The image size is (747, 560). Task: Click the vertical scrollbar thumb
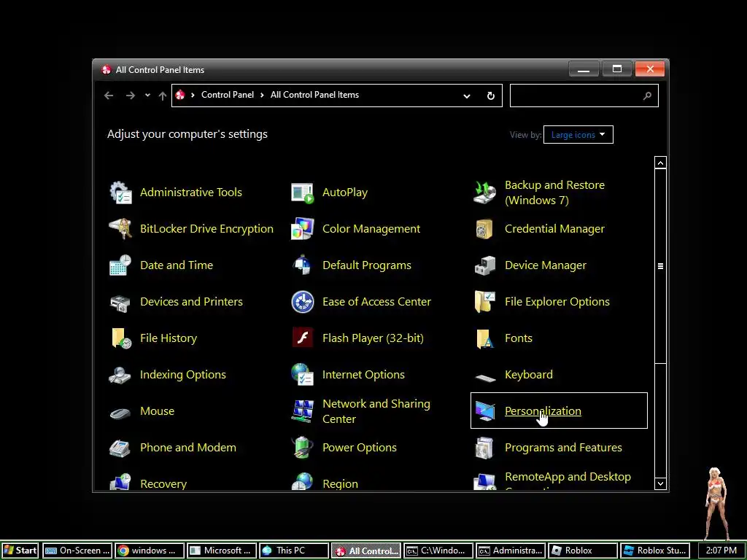click(x=660, y=266)
